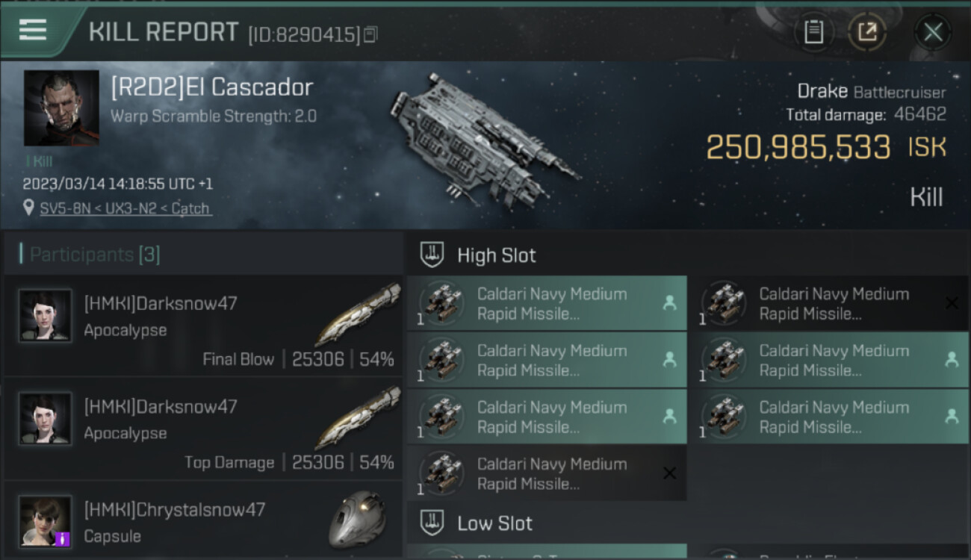View El Cascador's pilot portrait
The width and height of the screenshot is (971, 560).
click(x=61, y=108)
